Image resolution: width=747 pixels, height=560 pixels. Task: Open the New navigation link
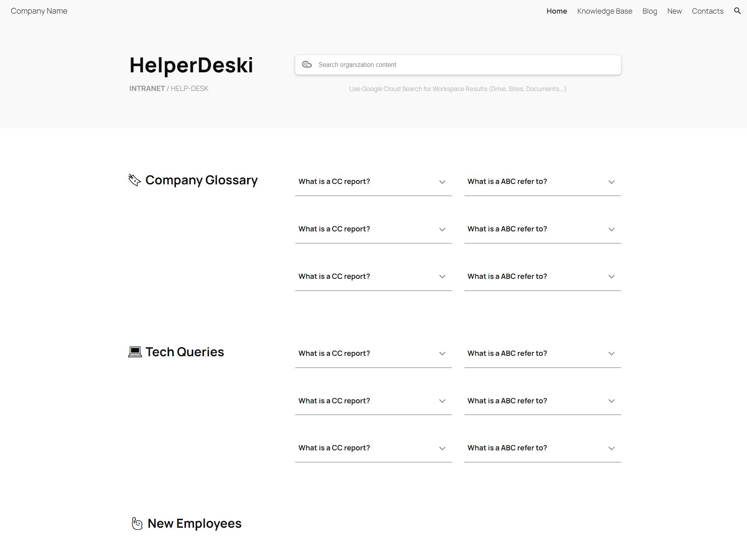[x=674, y=11]
